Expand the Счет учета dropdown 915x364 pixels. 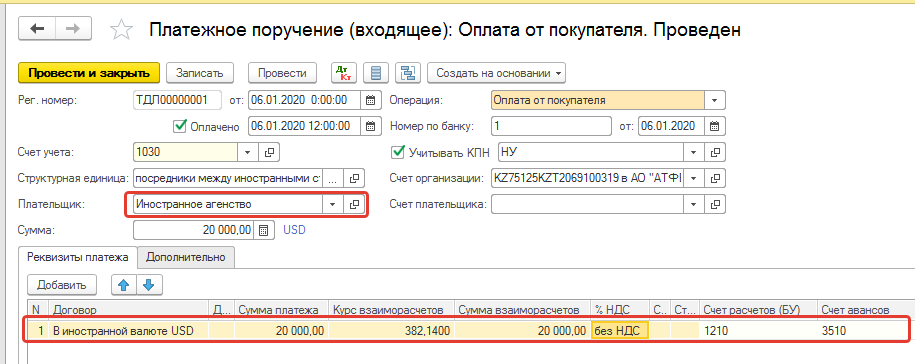pos(247,152)
